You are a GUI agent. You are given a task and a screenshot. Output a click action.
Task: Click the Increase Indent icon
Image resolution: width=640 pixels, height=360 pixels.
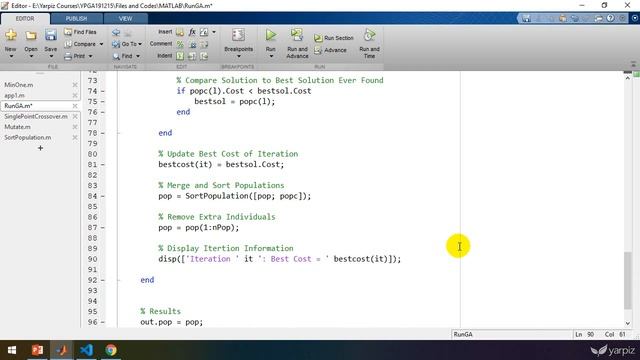point(192,56)
